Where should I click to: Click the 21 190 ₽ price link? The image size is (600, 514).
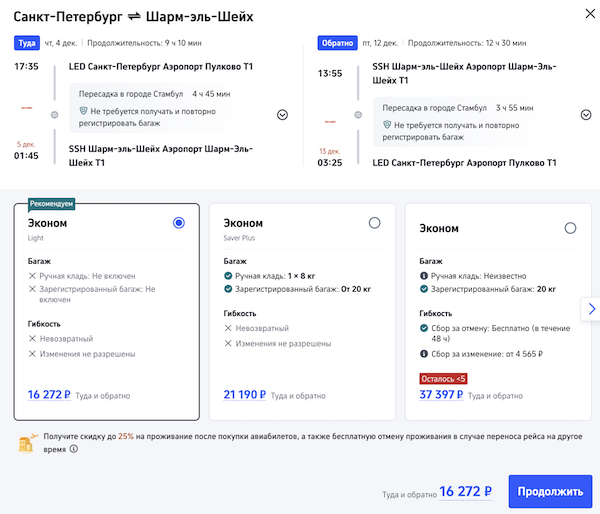click(x=244, y=395)
